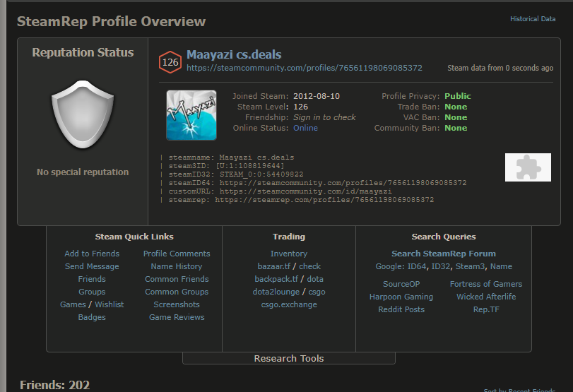Screen dimensions: 573x392
Task: Click the reputation shield icon
Action: pos(83,114)
